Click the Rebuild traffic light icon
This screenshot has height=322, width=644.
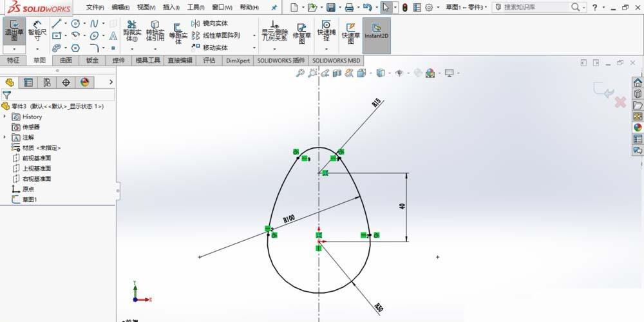(405, 7)
